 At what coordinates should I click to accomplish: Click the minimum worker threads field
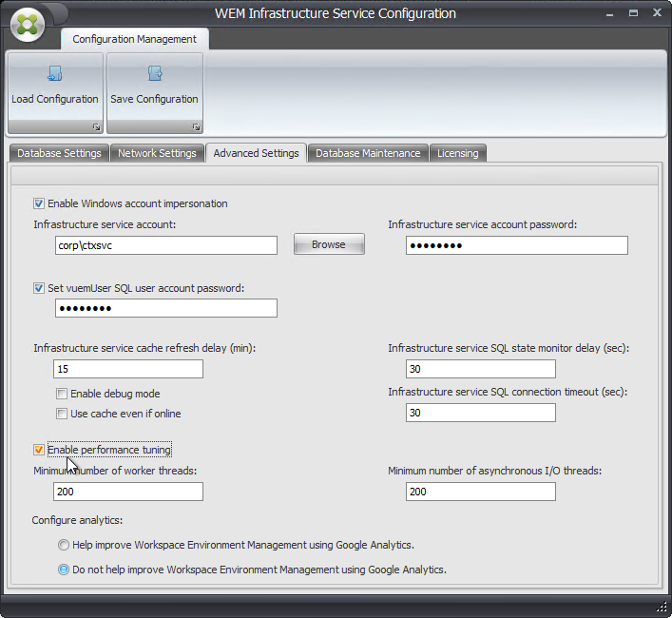(x=128, y=492)
